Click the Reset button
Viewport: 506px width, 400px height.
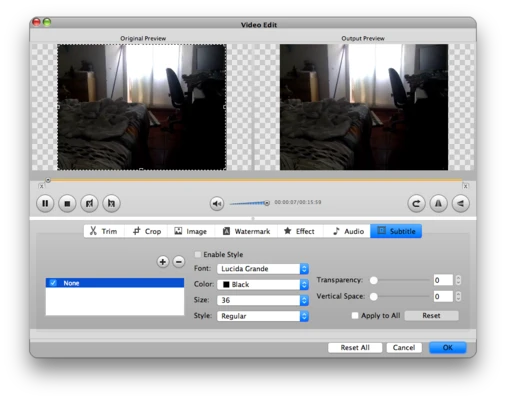431,316
